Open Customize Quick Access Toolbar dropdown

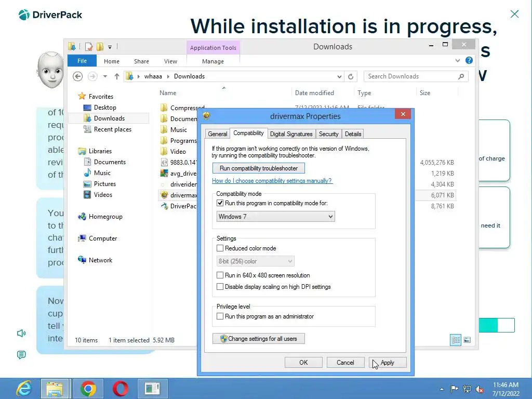(110, 47)
